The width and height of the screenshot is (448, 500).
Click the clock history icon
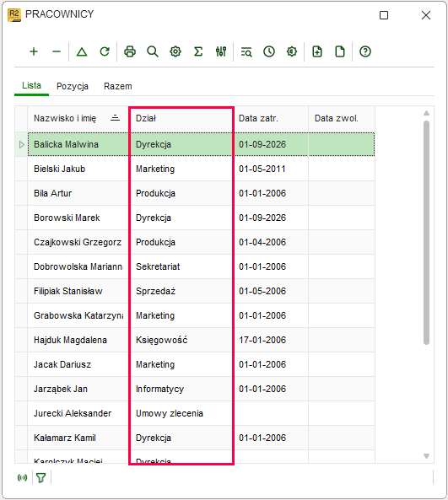coord(269,51)
